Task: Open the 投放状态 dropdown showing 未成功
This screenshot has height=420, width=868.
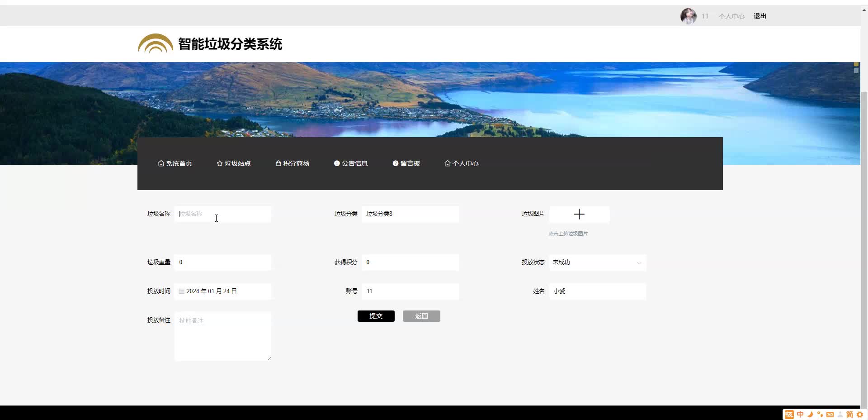Action: [597, 262]
